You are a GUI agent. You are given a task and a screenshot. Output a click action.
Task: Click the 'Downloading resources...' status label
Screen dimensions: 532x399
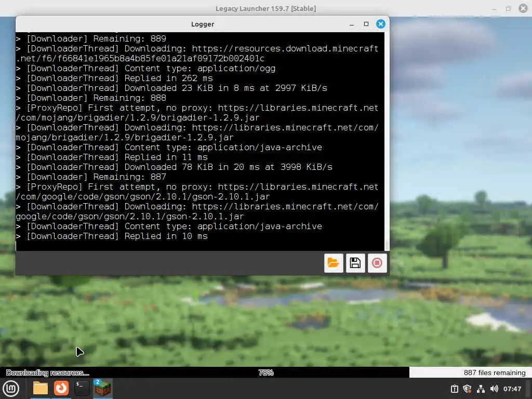(47, 373)
